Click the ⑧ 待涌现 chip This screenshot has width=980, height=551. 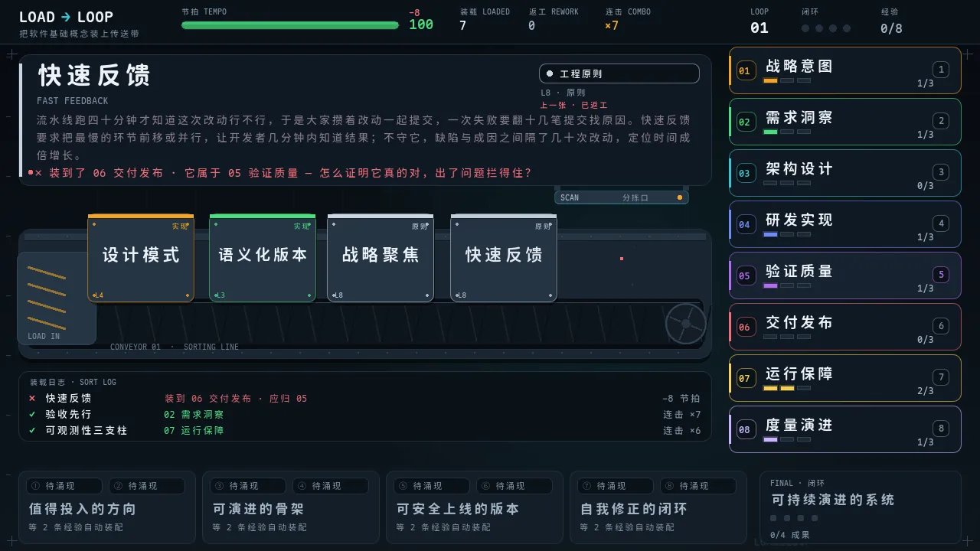point(698,486)
